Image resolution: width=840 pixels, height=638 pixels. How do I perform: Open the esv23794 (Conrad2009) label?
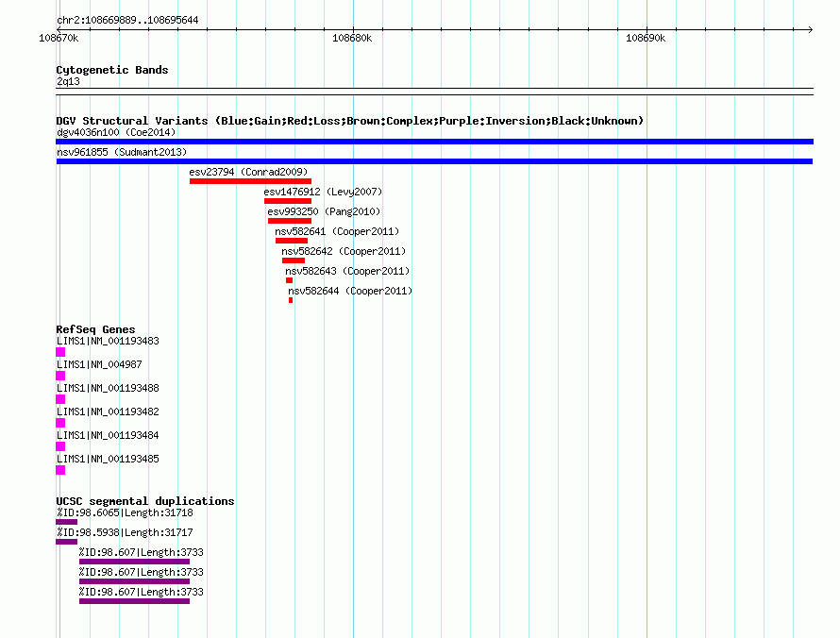click(x=248, y=172)
